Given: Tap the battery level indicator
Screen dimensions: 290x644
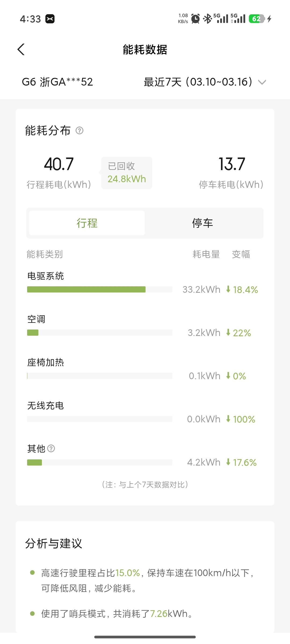Looking at the screenshot, I should [257, 19].
